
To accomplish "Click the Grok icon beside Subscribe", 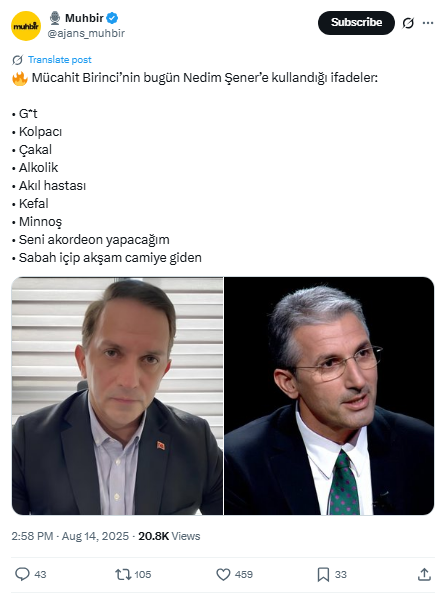I will coord(408,23).
